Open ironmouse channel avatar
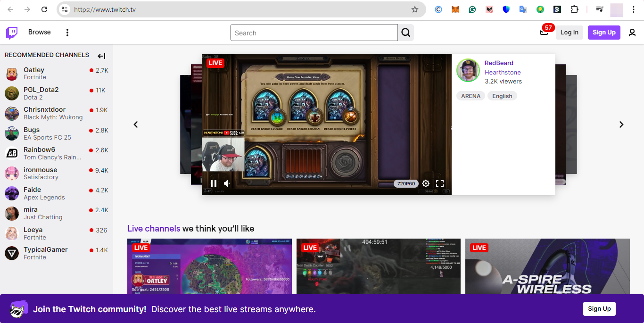The width and height of the screenshot is (644, 323). (x=12, y=174)
